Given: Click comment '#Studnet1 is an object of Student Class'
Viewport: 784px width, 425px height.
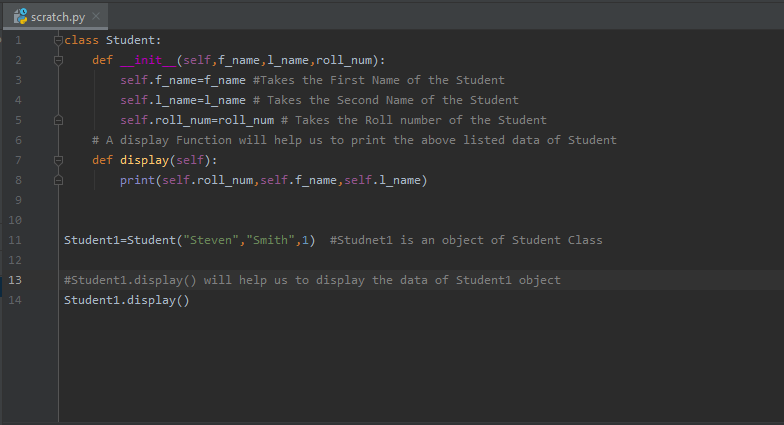Looking at the screenshot, I should click(466, 240).
